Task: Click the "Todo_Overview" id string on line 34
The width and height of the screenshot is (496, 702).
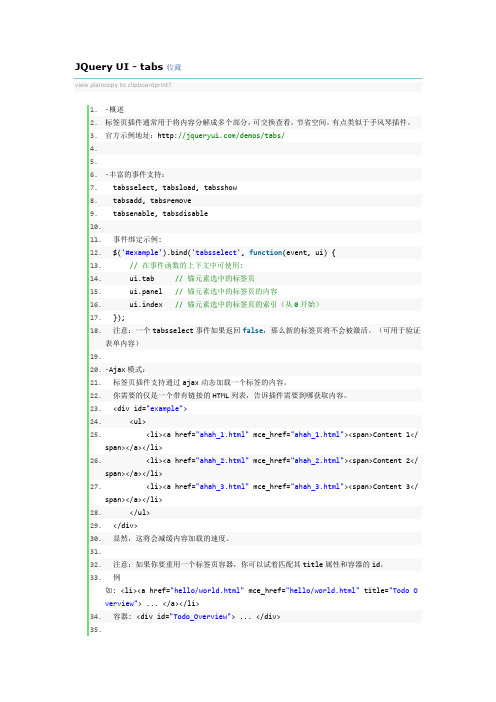Action: pyautogui.click(x=202, y=616)
